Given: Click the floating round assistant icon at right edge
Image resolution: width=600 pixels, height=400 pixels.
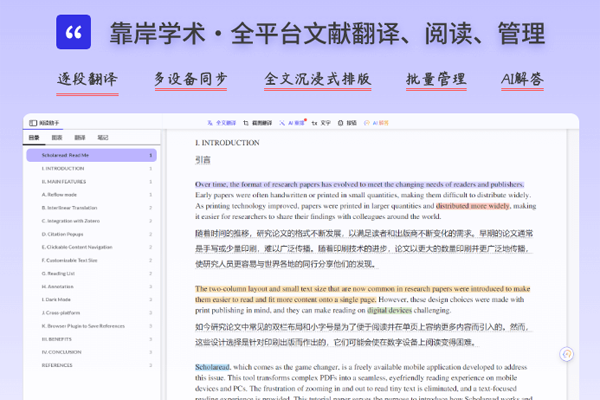Looking at the screenshot, I should point(566,353).
